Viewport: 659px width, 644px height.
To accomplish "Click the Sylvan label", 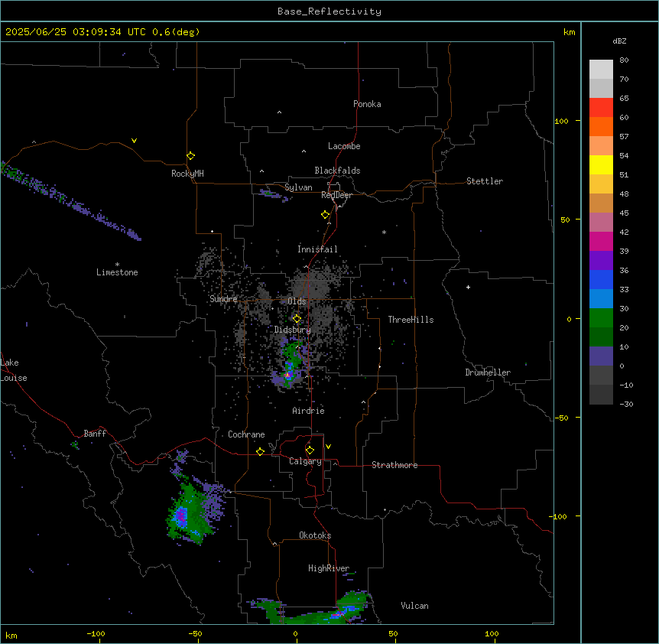I will pos(298,187).
